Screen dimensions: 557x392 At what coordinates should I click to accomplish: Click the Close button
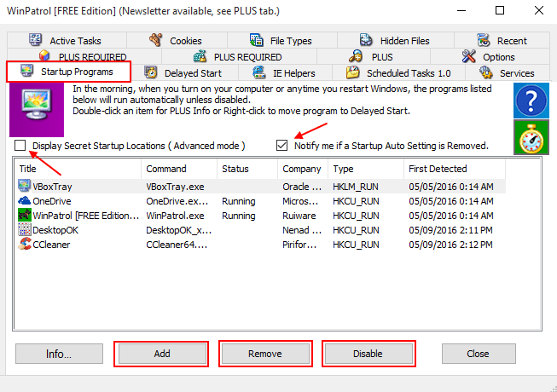[479, 354]
